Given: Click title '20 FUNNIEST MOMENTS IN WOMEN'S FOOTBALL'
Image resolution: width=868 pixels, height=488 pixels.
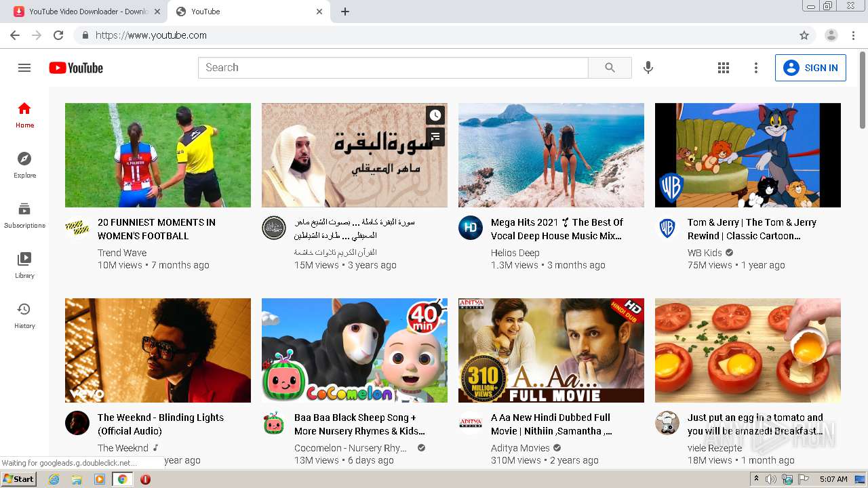Looking at the screenshot, I should [157, 229].
